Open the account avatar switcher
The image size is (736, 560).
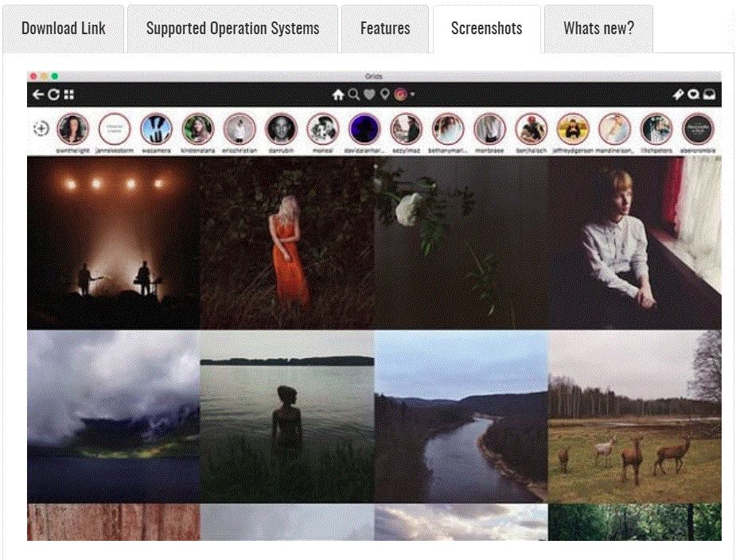click(400, 95)
